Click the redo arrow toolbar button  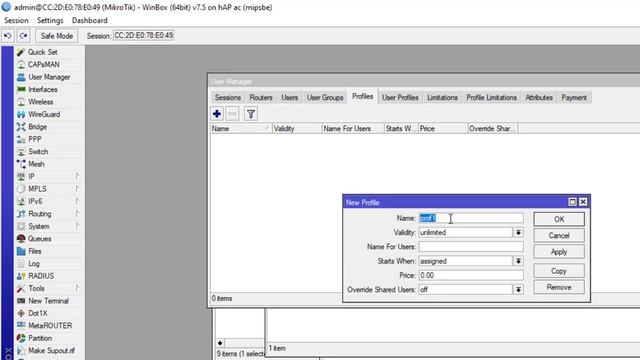(x=24, y=36)
